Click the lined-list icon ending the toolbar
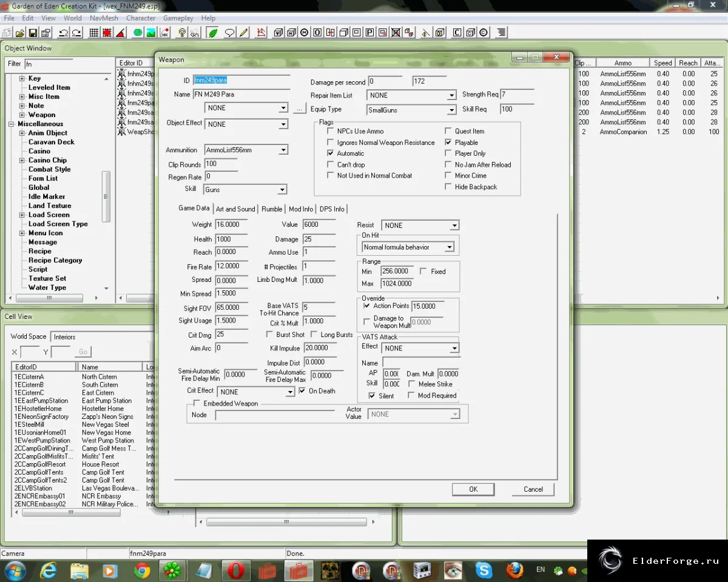The image size is (728, 582). point(502,33)
